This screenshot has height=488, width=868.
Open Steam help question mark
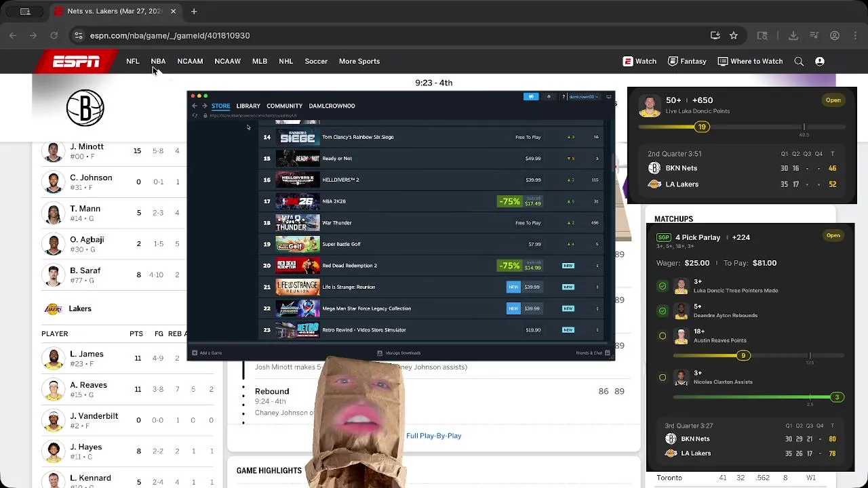(x=564, y=97)
